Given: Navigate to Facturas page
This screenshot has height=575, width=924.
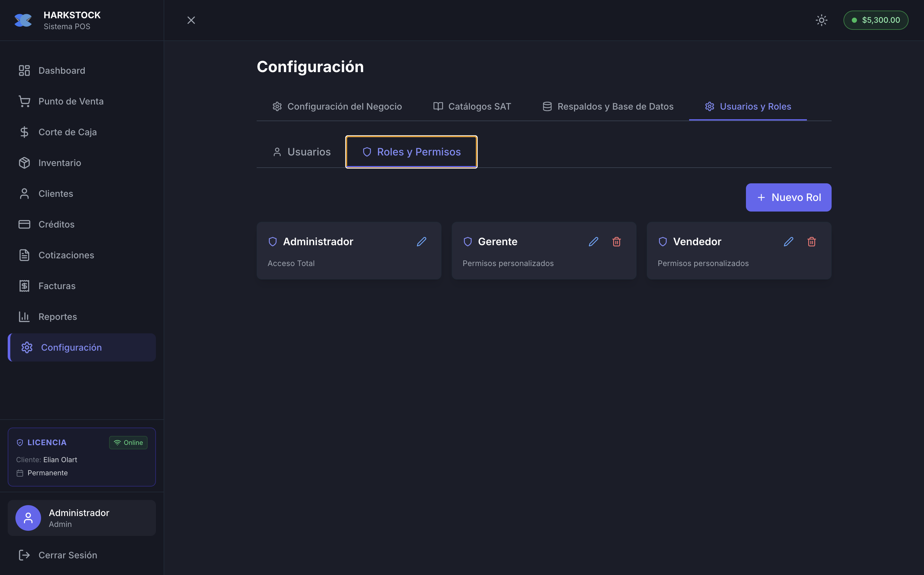Looking at the screenshot, I should point(57,286).
